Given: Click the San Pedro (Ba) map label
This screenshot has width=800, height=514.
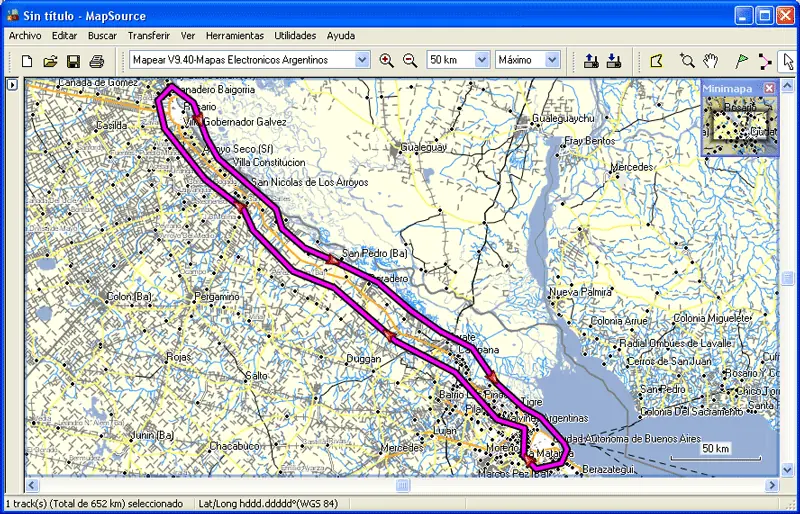Looking at the screenshot, I should [x=374, y=253].
